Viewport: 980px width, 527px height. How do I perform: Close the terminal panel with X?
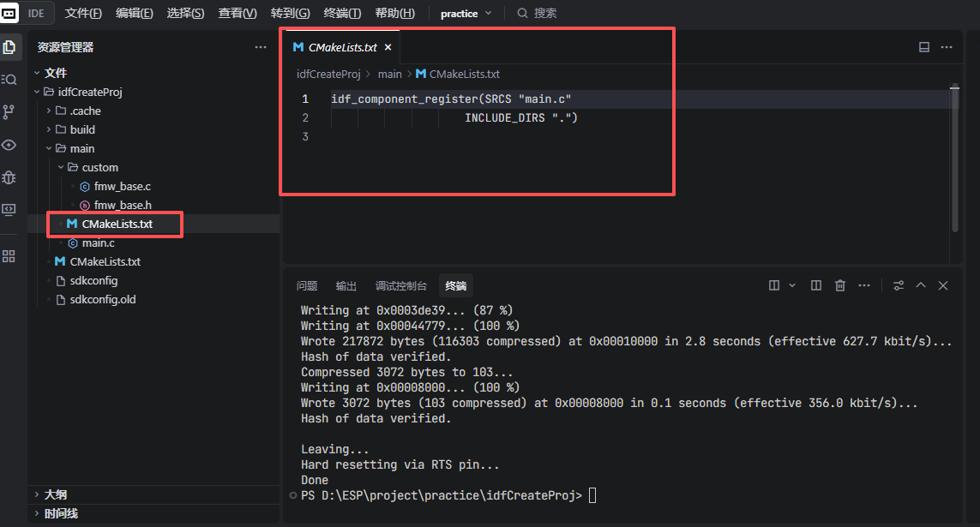pyautogui.click(x=943, y=285)
